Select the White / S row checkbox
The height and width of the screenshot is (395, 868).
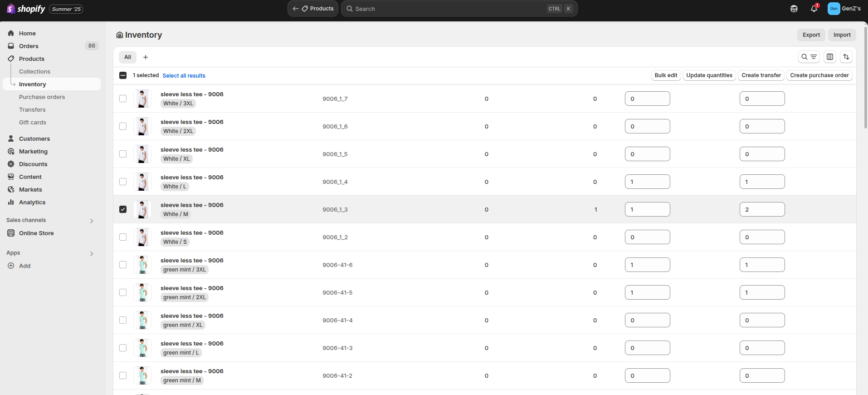click(x=123, y=237)
